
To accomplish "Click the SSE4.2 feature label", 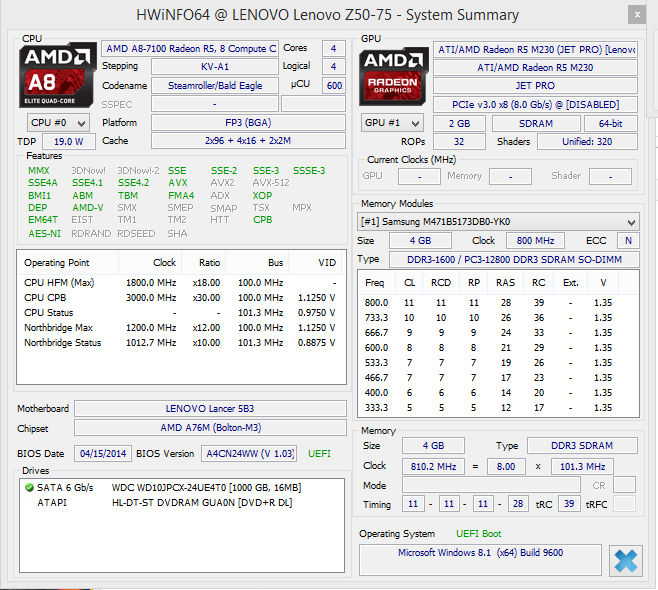I will click(x=133, y=183).
